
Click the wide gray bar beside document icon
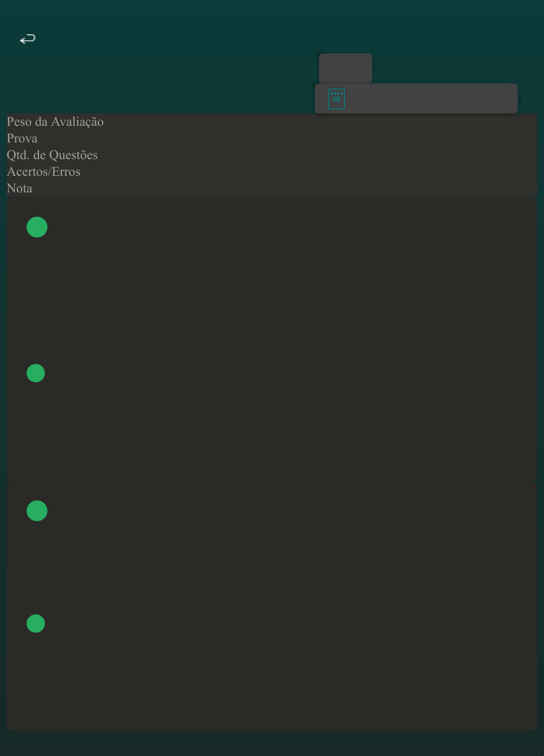click(x=431, y=99)
